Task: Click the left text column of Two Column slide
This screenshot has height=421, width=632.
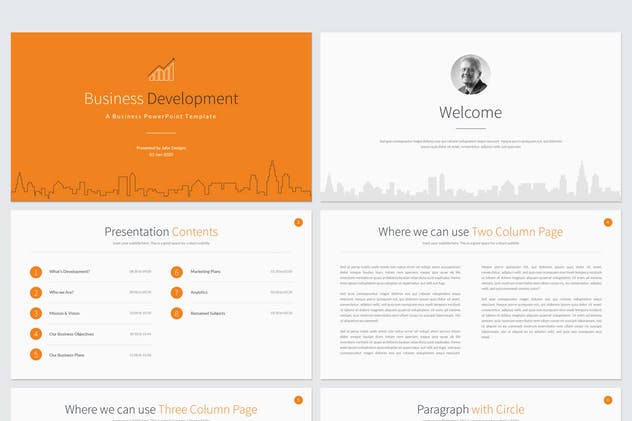Action: [x=400, y=310]
